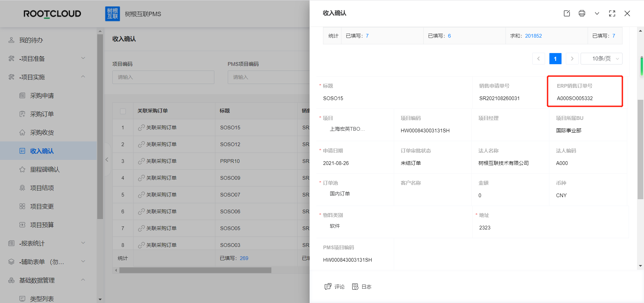
Task: Select 收入确认 menu item
Action: [x=48, y=151]
